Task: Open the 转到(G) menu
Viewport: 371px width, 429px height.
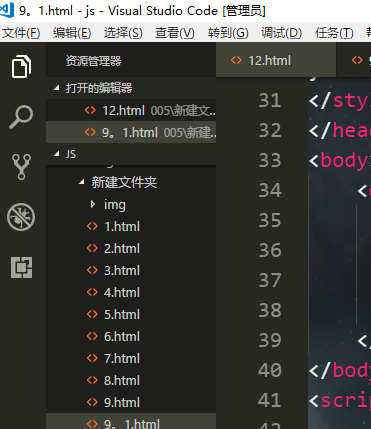Action: (x=228, y=33)
